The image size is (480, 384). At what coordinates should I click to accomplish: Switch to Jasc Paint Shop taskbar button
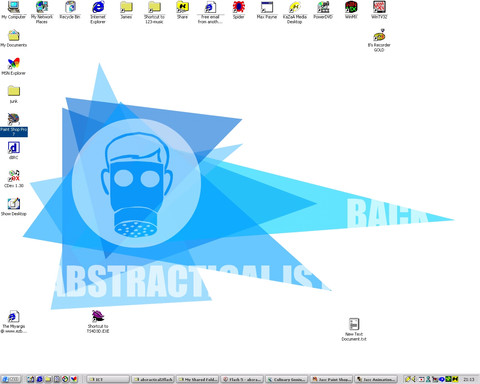[331, 379]
